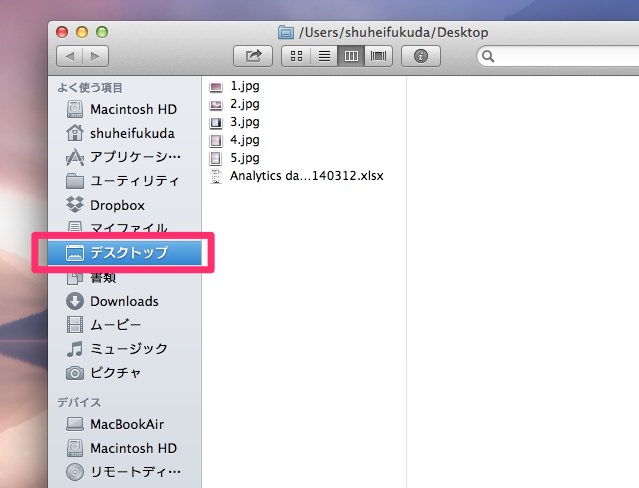This screenshot has height=488, width=639.
Task: Click the Dropbox sidebar icon
Action: coord(75,205)
